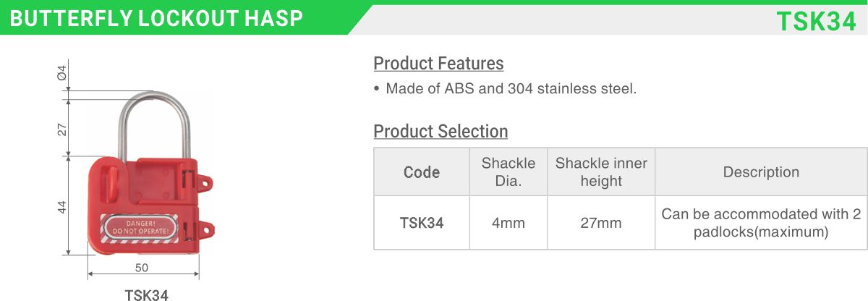Select the 27mm shackle height cell

pos(601,223)
